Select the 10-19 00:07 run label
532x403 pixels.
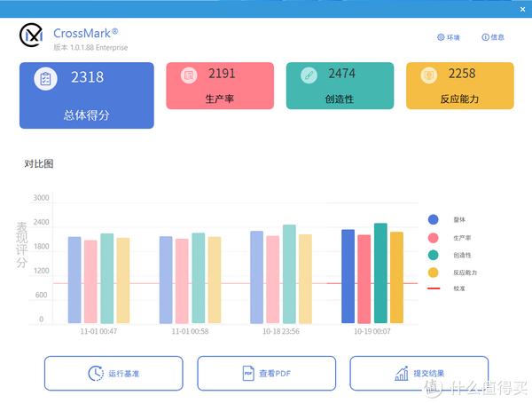[x=372, y=331]
